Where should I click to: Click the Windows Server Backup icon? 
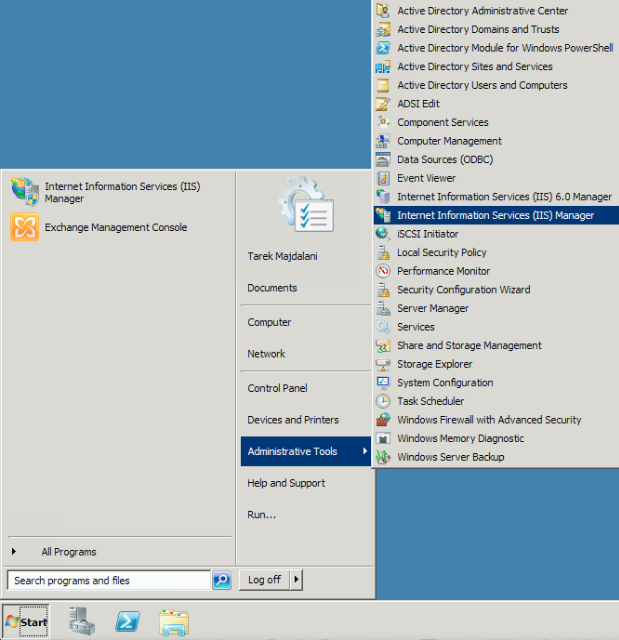point(383,457)
